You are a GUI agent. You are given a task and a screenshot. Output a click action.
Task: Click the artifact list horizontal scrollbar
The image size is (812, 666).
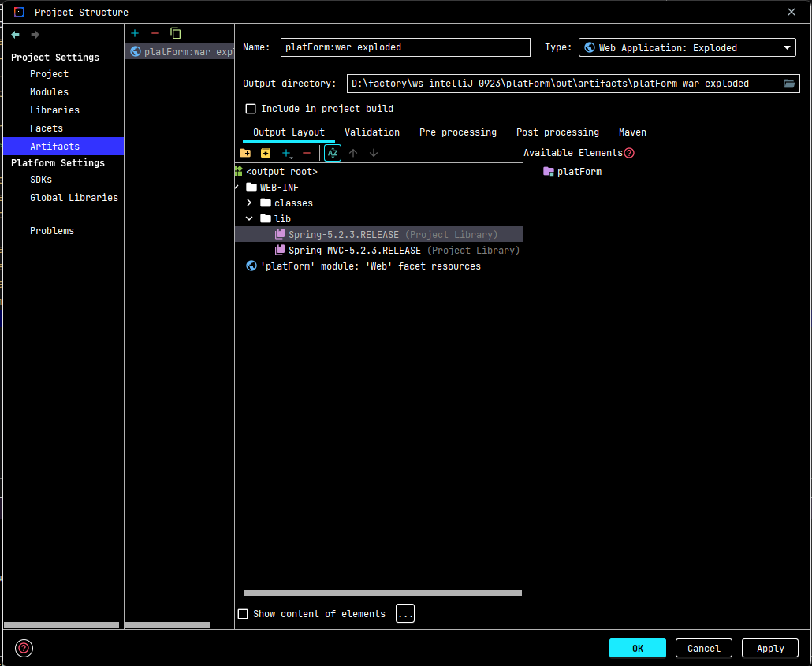tap(168, 625)
